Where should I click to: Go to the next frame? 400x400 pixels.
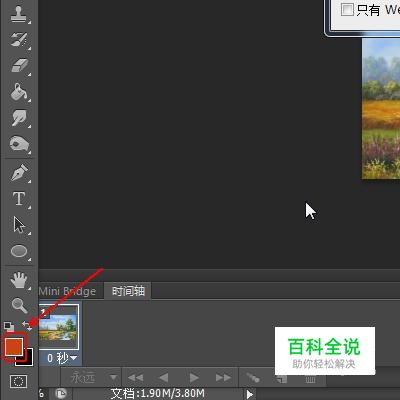pos(223,378)
